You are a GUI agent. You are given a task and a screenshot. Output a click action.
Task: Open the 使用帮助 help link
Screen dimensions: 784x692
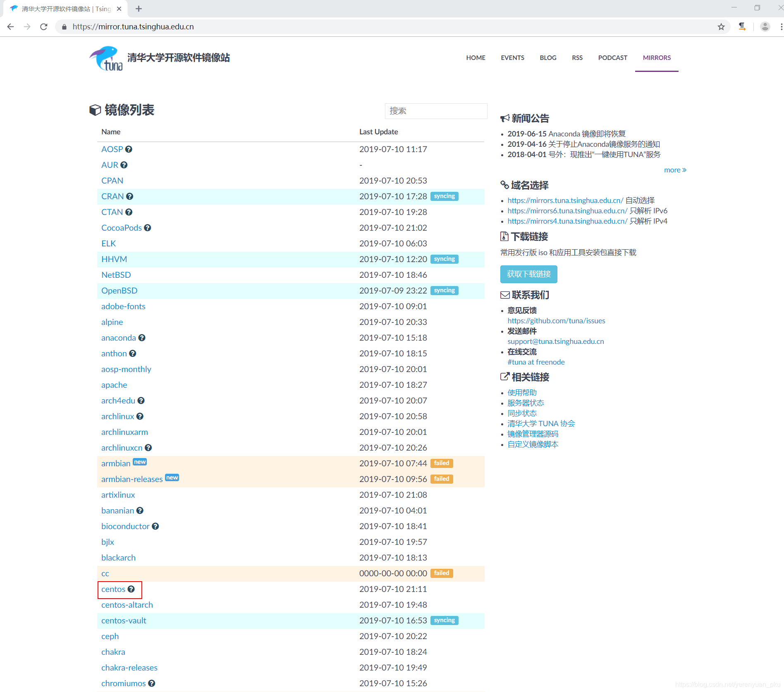pos(522,393)
